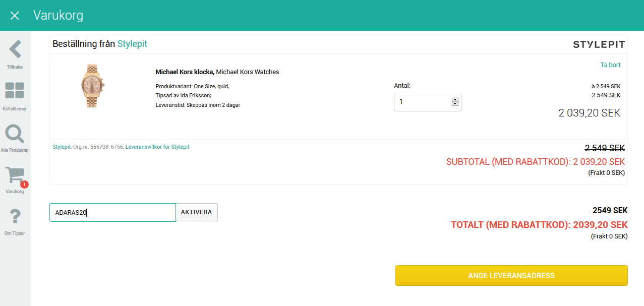Select the item price 2 039,20 SEK
644x306 pixels.
pyautogui.click(x=590, y=113)
